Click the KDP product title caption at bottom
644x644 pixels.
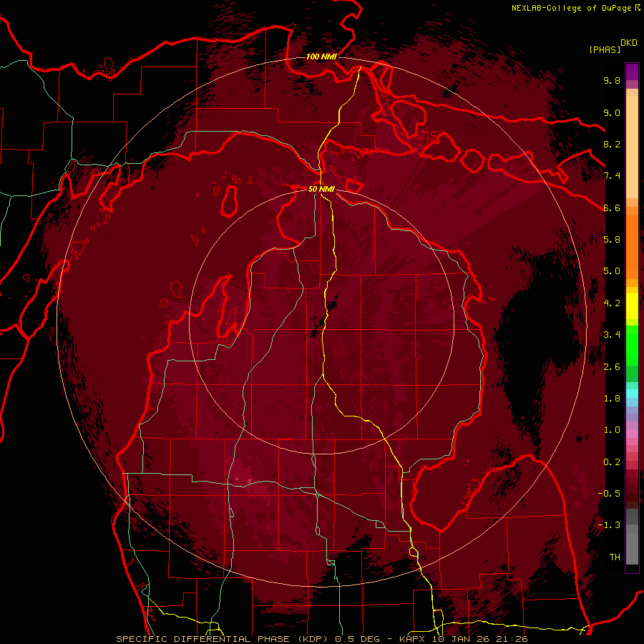[x=322, y=639]
